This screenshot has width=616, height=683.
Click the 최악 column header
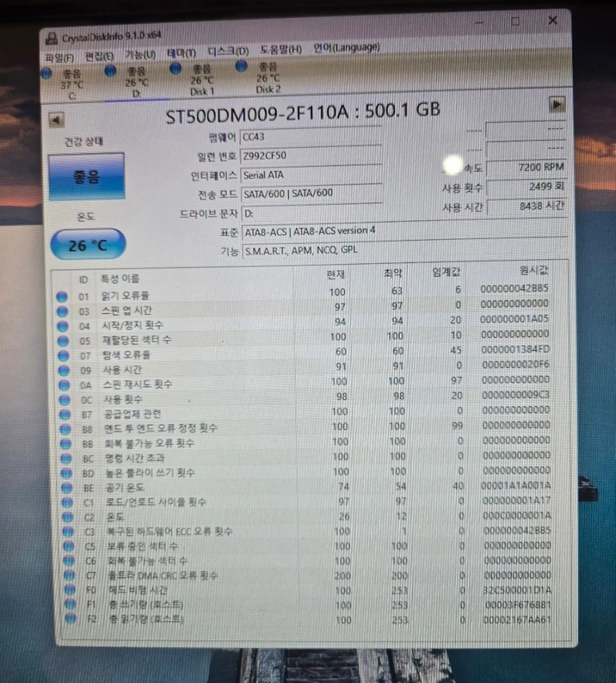coord(393,273)
